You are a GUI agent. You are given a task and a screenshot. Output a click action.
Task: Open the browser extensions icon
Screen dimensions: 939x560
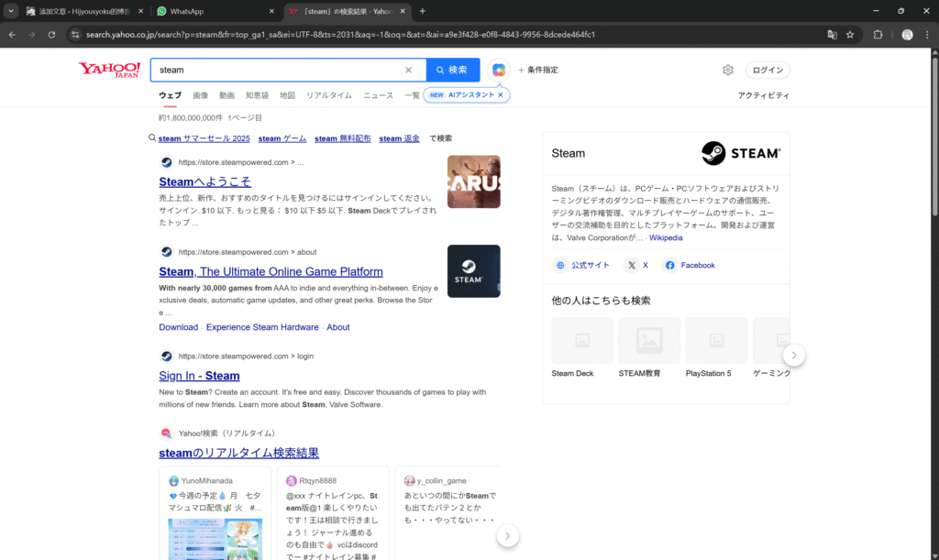(878, 35)
